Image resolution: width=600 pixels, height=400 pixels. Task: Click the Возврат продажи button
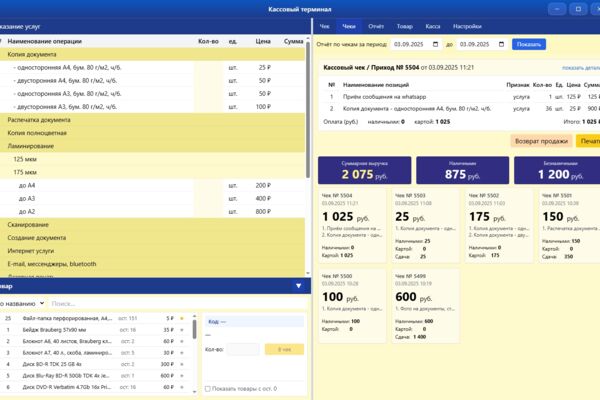541,141
